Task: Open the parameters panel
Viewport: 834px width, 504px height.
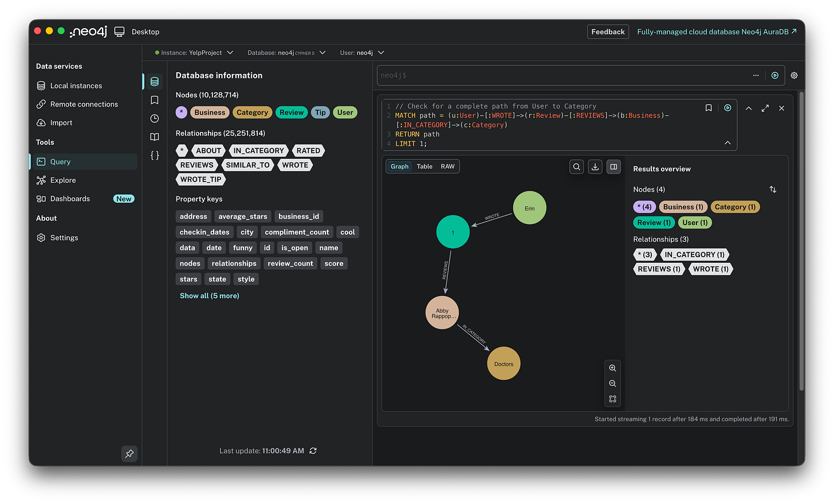Action: 154,155
